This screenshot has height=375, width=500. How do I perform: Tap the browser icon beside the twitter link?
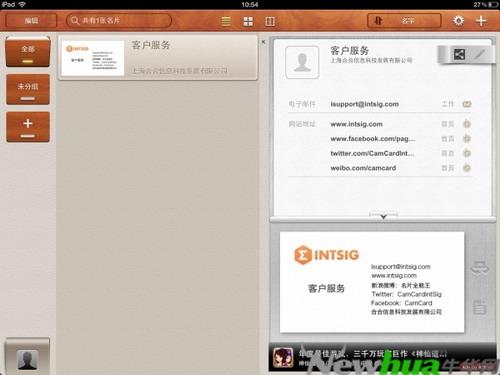click(467, 153)
